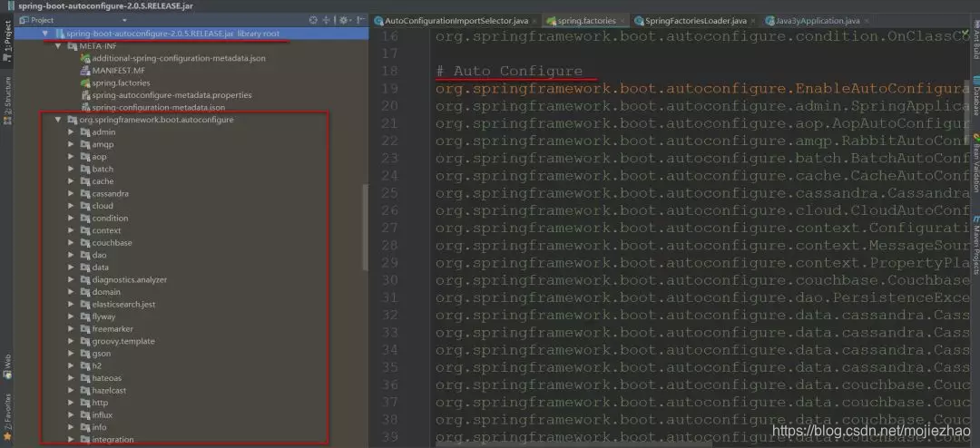Select additional-spring-configuration-metadata.json file

click(173, 58)
